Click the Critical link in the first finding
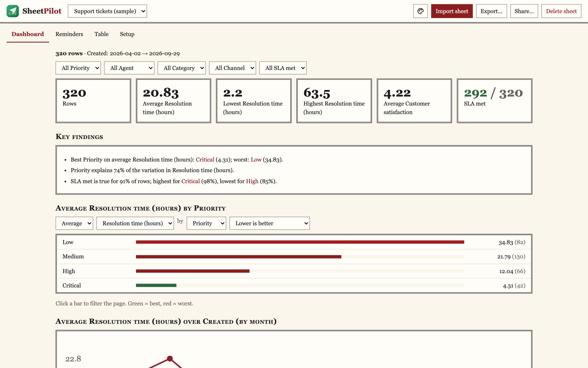Screen dimensions: 588x368 [x=205, y=160]
